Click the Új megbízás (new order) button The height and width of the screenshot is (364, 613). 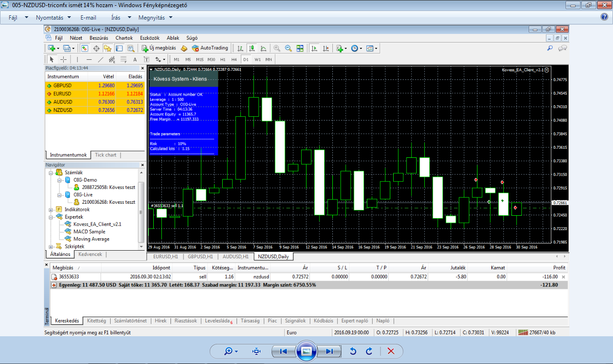point(159,48)
